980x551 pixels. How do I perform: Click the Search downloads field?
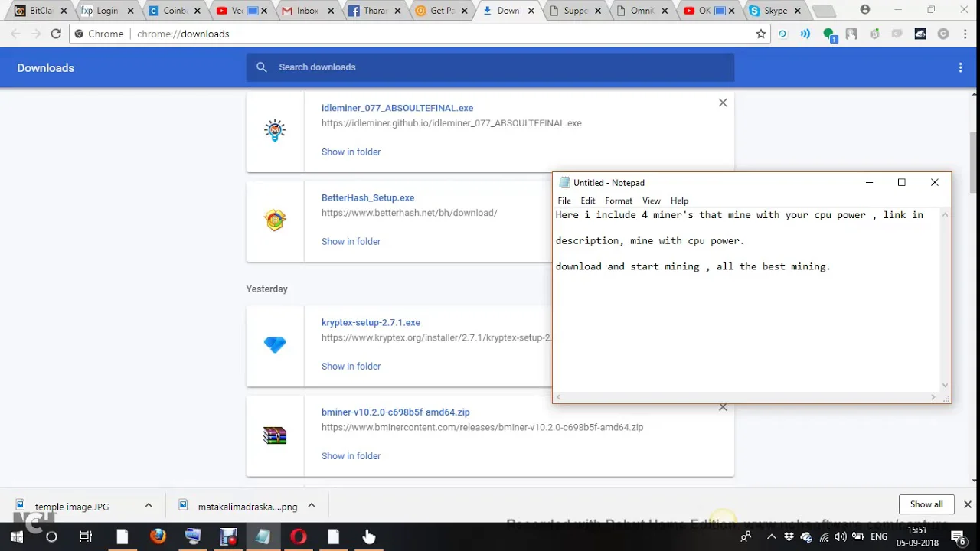click(x=490, y=67)
